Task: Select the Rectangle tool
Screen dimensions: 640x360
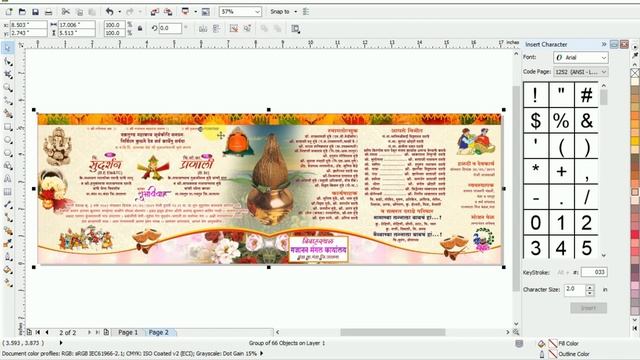Action: pyautogui.click(x=8, y=127)
